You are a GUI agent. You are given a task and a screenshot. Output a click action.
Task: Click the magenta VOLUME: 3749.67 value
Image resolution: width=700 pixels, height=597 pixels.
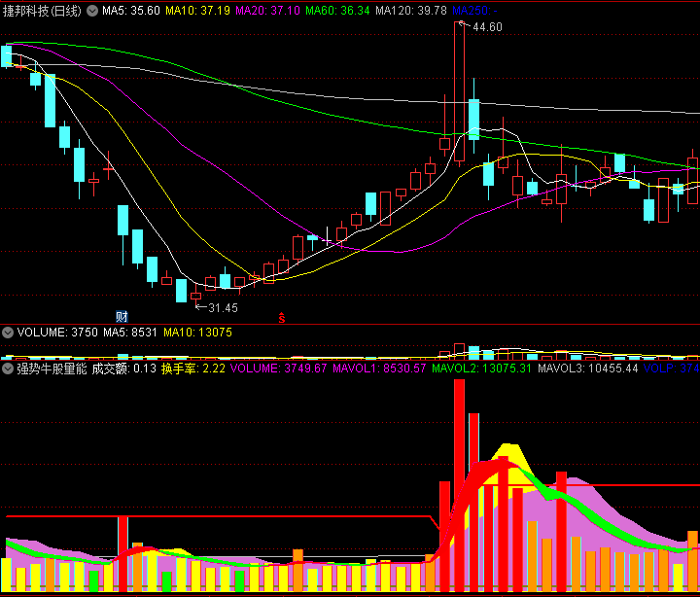(279, 369)
